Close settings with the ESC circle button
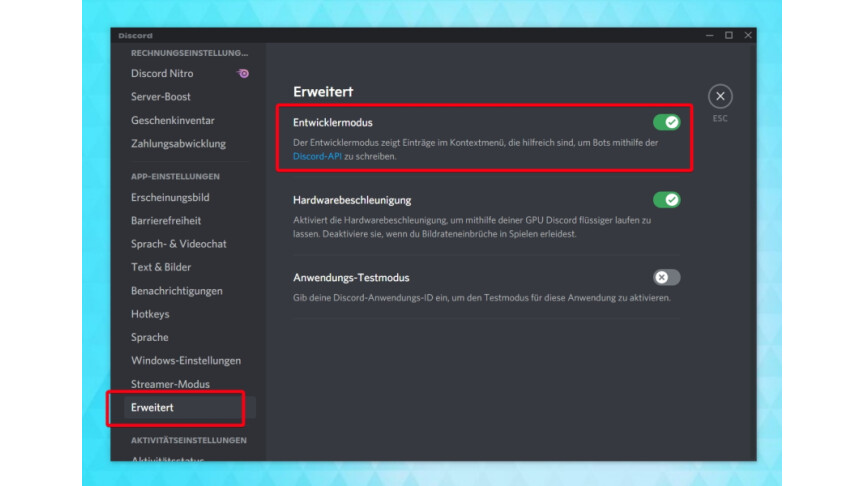The image size is (864, 486). tap(720, 96)
